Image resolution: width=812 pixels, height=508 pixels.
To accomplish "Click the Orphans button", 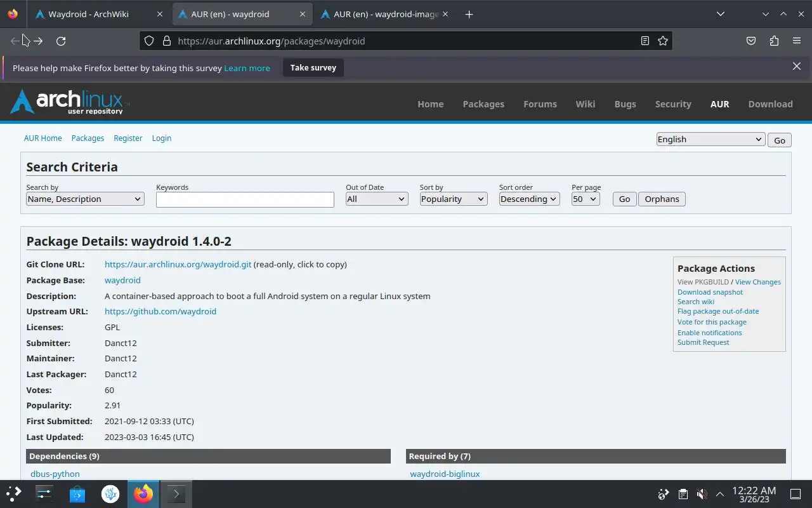I will [x=662, y=199].
